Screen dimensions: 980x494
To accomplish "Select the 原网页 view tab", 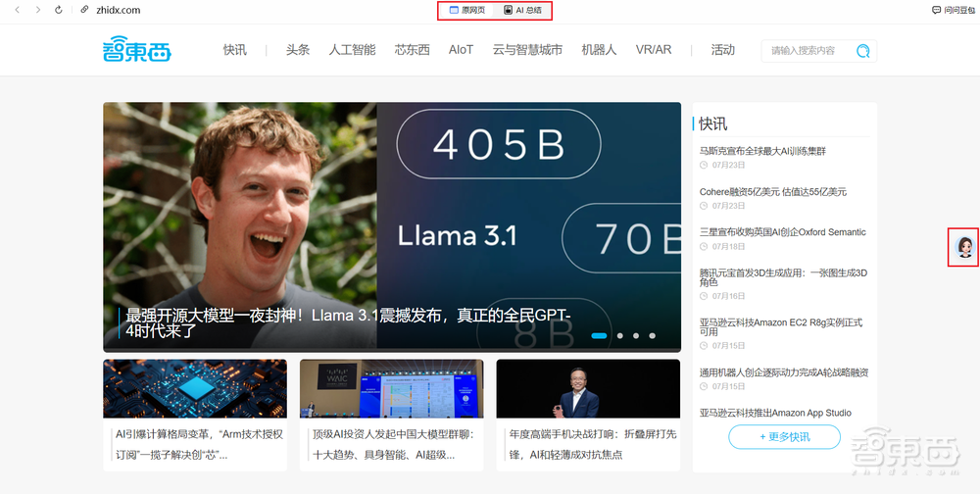I will pyautogui.click(x=467, y=10).
